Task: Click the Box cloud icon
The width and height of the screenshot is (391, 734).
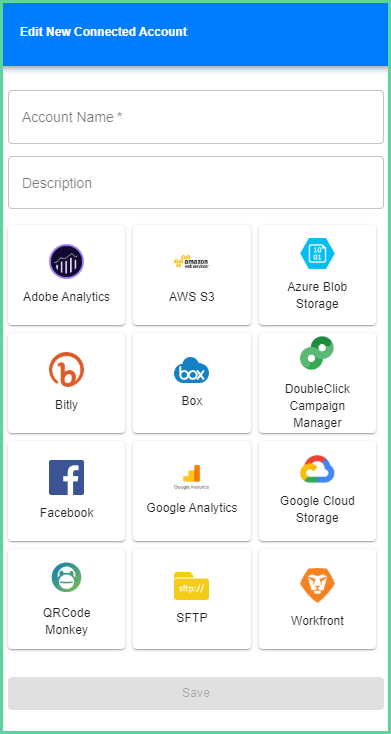Action: pos(192,370)
